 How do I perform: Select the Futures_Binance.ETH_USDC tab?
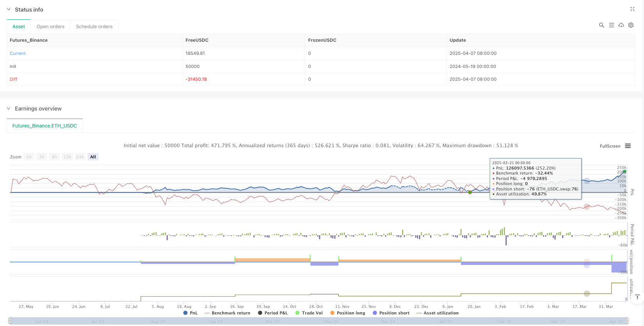click(x=45, y=126)
